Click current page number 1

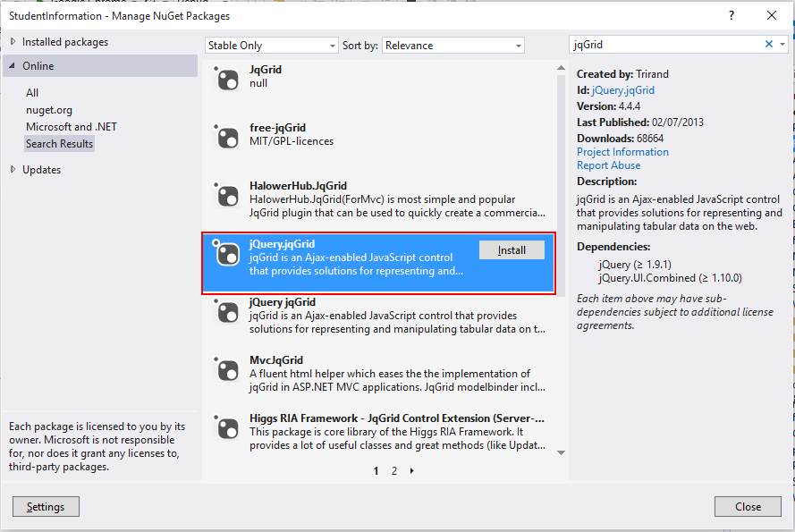coord(376,471)
